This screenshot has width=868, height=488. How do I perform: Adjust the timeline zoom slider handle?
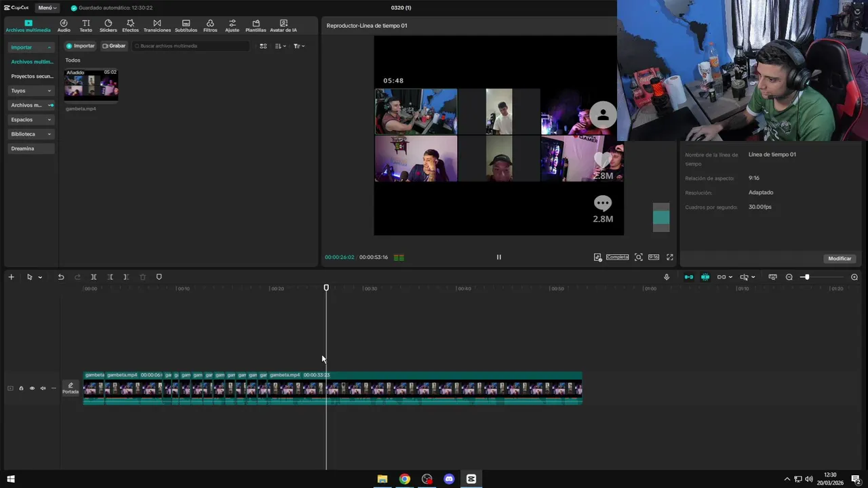[806, 277]
